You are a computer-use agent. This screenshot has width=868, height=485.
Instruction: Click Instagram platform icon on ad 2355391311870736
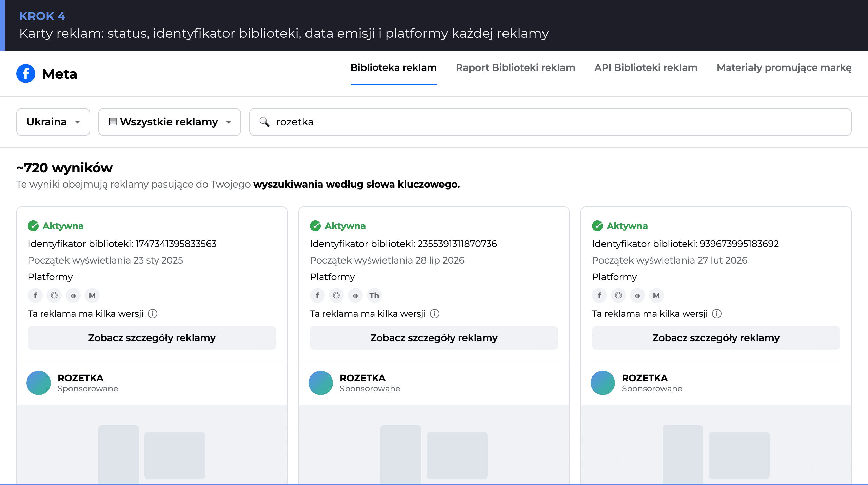[x=336, y=295]
